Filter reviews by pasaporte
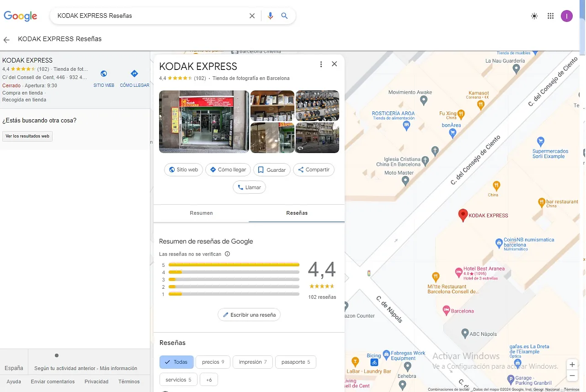This screenshot has width=586, height=392. [296, 362]
